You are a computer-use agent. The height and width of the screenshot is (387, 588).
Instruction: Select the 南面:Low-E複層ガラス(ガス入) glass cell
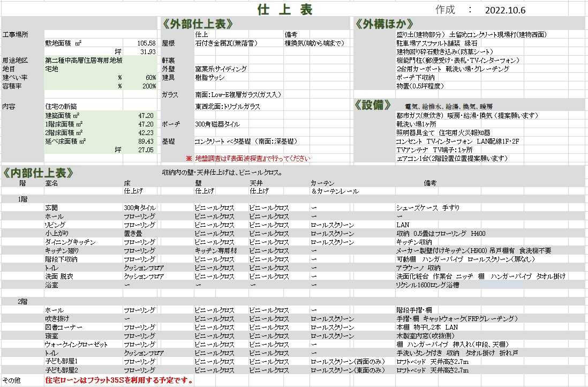click(x=238, y=95)
